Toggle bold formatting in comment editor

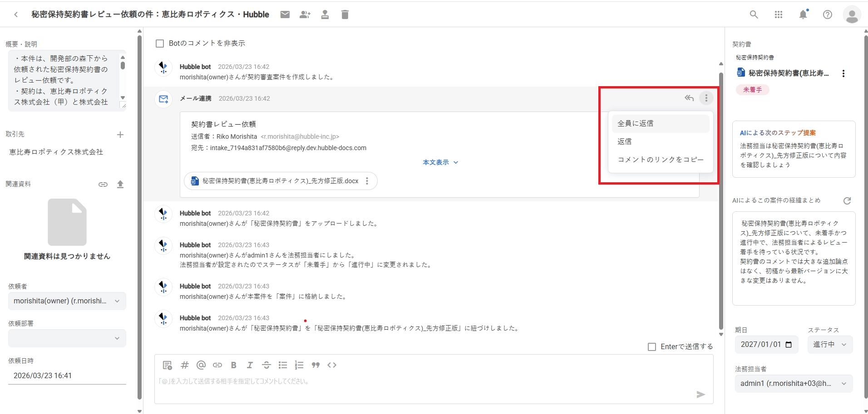tap(234, 365)
